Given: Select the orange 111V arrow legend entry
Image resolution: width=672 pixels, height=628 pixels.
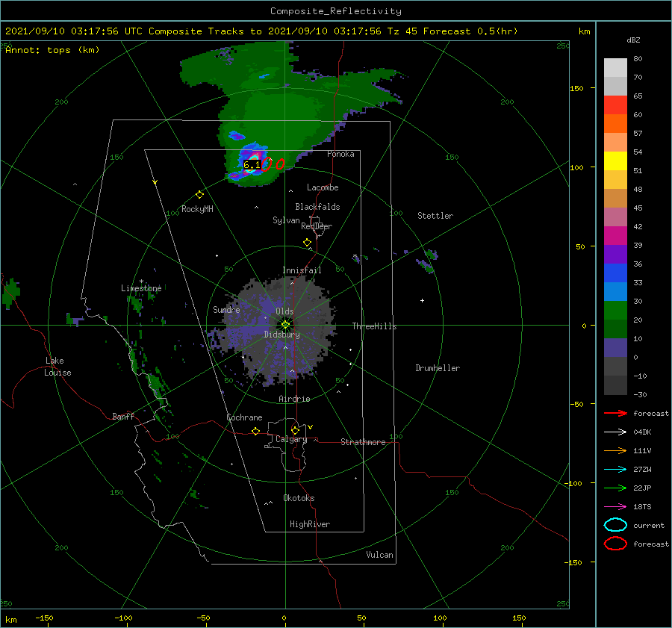Looking at the screenshot, I should point(615,450).
